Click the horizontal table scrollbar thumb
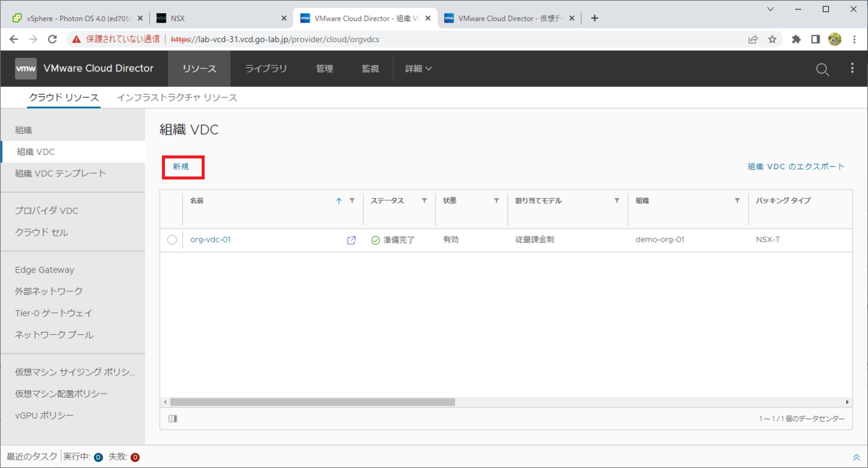The height and width of the screenshot is (468, 868). (x=312, y=401)
